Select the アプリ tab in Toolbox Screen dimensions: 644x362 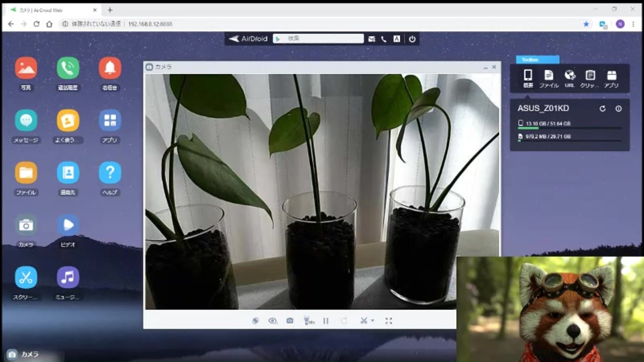[x=611, y=79]
